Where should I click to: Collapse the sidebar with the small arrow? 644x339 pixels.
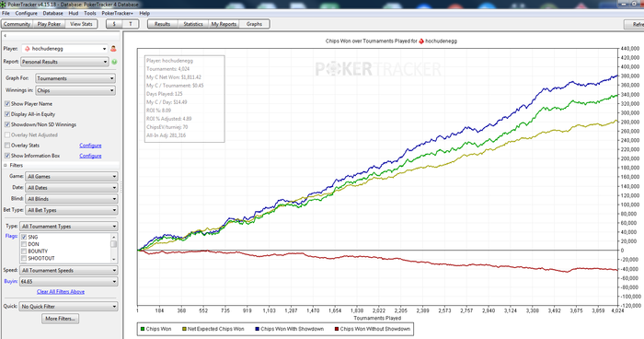[5, 36]
